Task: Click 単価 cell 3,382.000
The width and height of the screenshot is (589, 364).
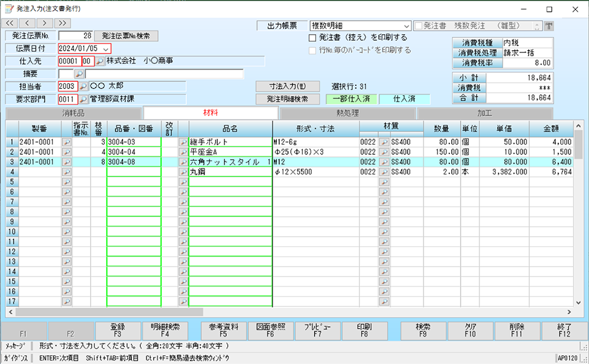Action: [x=504, y=172]
